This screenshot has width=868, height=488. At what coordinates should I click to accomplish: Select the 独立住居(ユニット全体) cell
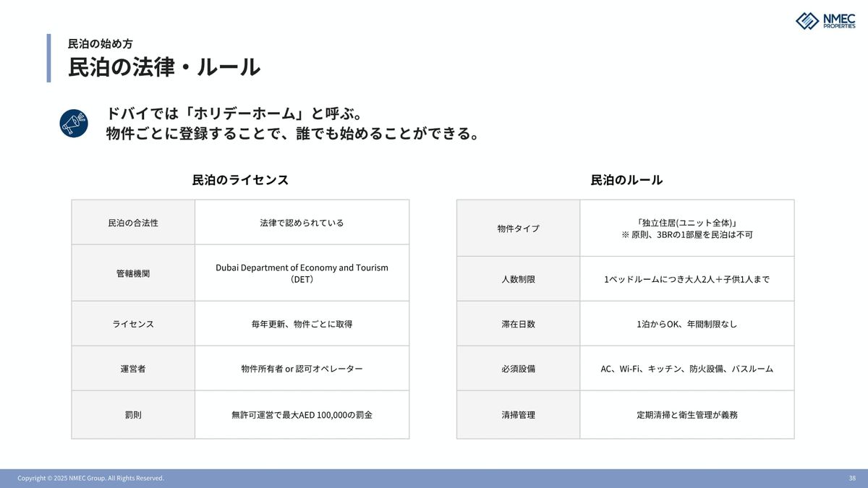point(686,228)
